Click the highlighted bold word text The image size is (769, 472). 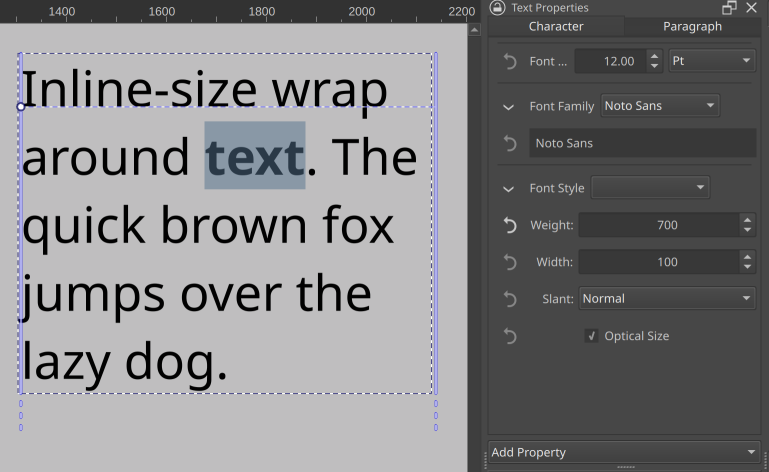pos(255,157)
